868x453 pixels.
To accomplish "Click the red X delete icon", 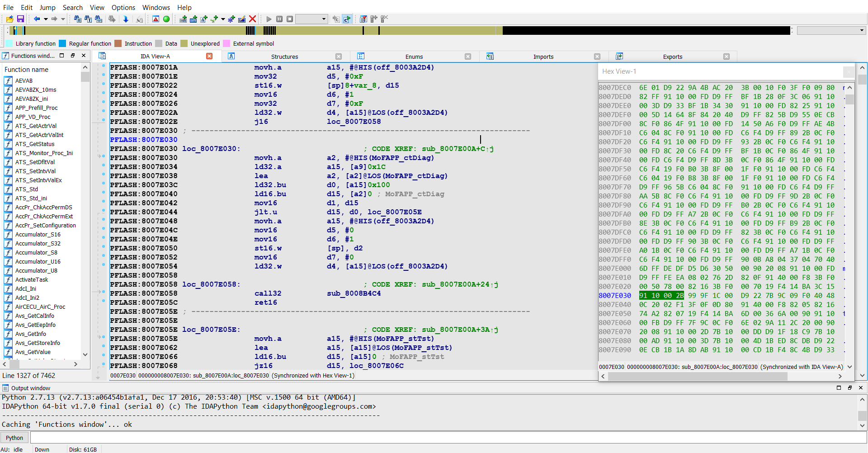I will coord(253,19).
